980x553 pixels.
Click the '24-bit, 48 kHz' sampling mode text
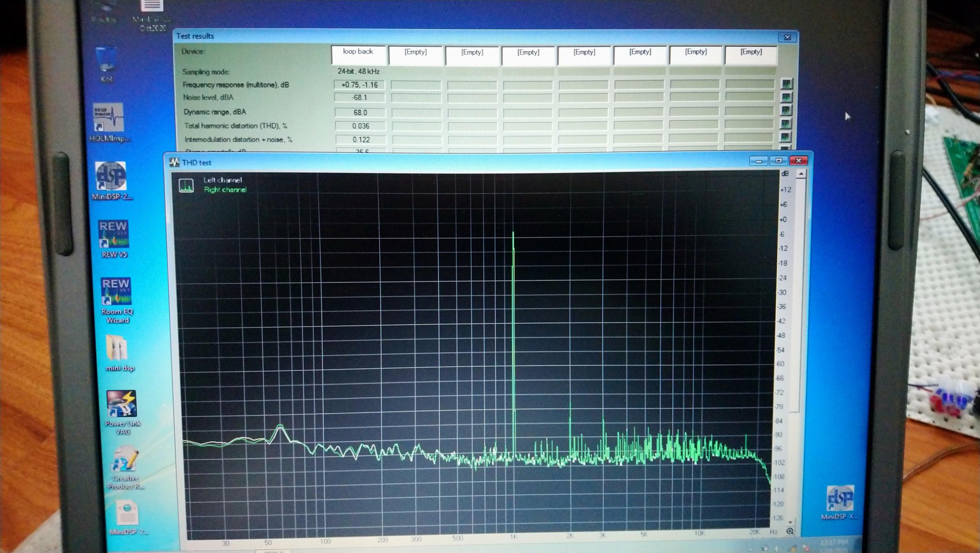358,71
